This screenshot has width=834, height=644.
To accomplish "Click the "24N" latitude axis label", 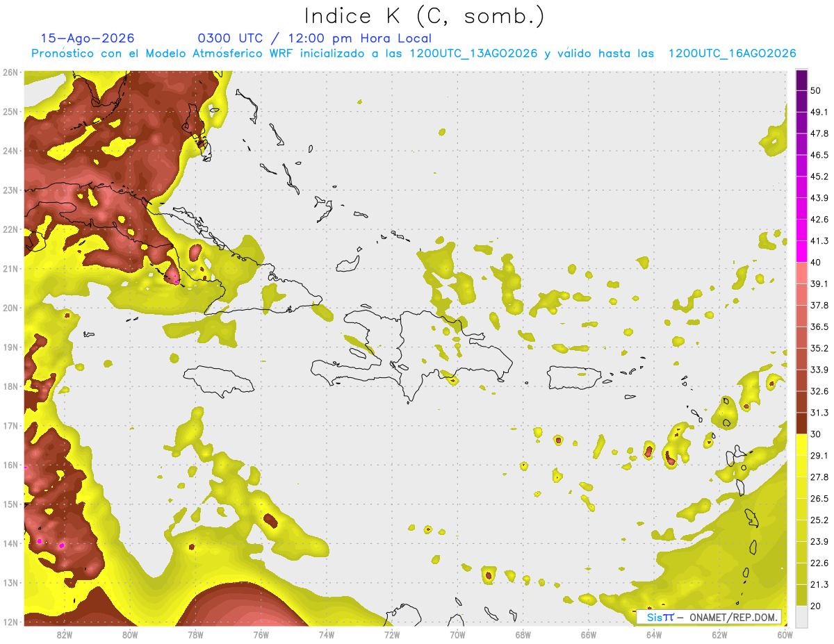I will [10, 151].
